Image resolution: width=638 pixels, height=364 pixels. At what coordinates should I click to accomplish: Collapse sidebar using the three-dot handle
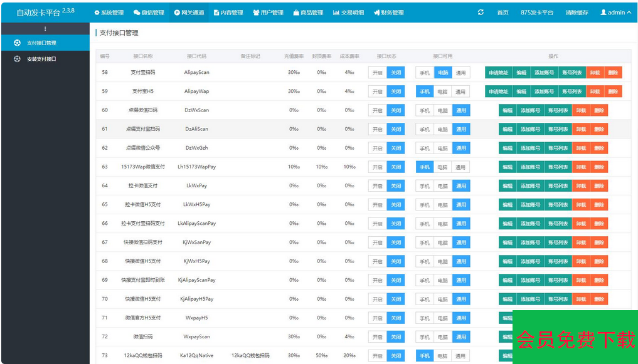(x=45, y=29)
